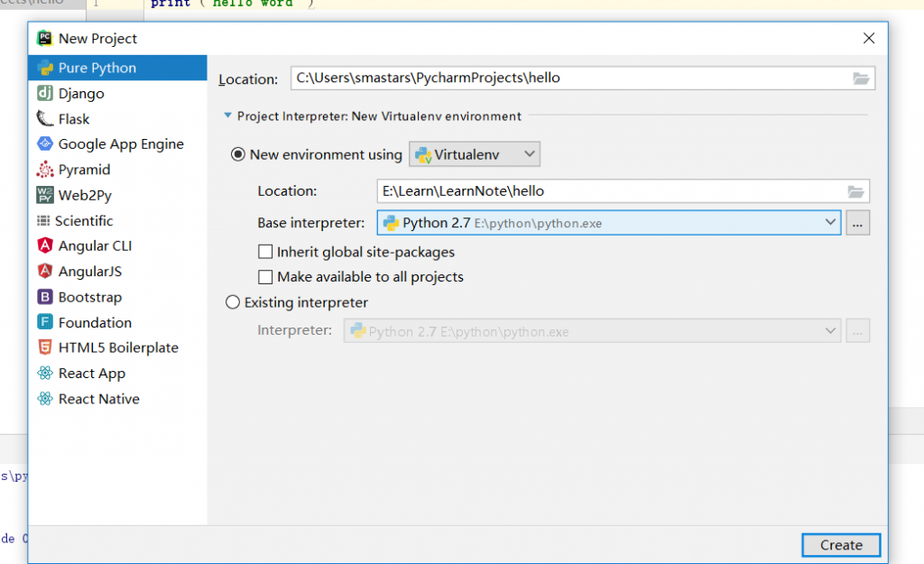The width and height of the screenshot is (924, 564).
Task: Select Foundation project type
Action: pos(117,322)
